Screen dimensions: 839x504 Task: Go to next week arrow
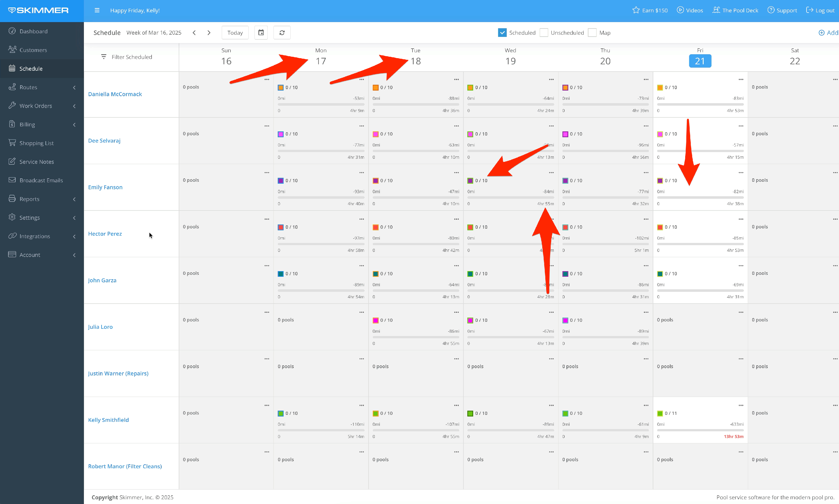pos(209,33)
